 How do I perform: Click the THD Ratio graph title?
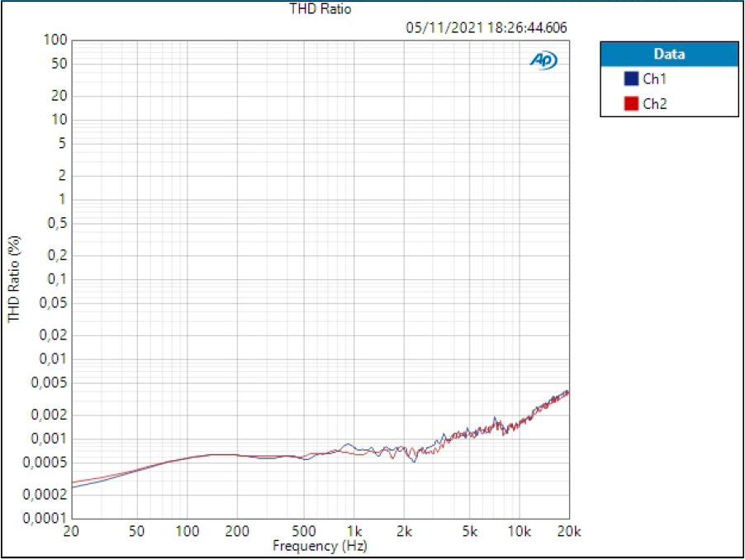(320, 9)
